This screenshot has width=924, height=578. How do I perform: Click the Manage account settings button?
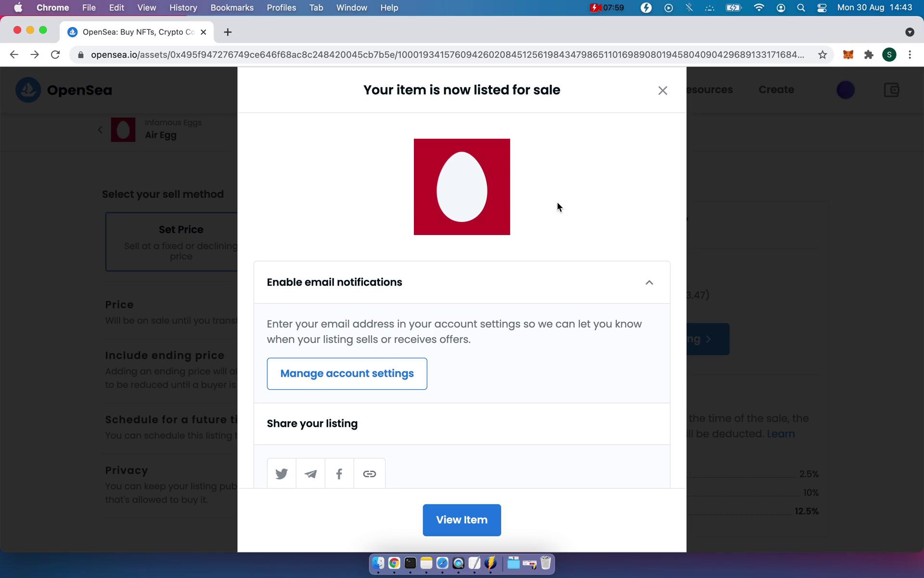[x=346, y=373]
